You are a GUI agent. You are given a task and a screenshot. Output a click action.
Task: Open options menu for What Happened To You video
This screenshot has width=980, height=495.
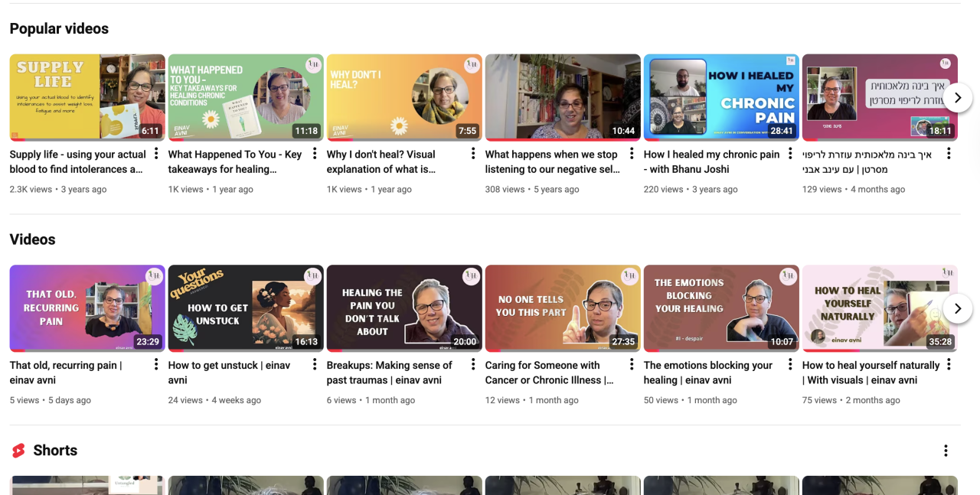(315, 154)
